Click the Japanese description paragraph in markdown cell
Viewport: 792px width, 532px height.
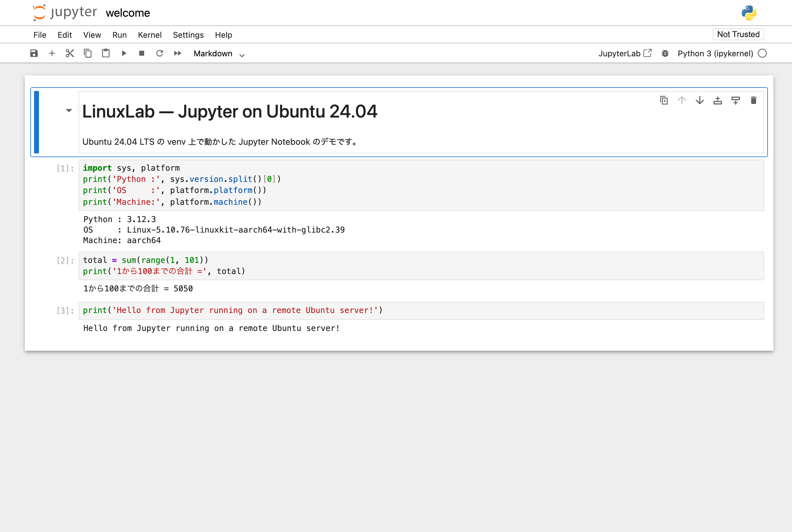pos(220,142)
